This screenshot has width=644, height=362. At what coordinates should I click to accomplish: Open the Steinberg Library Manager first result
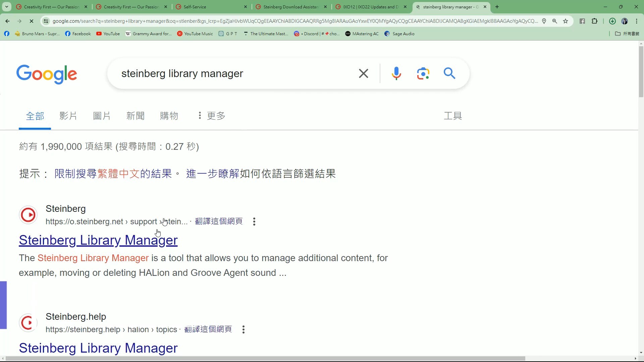98,240
